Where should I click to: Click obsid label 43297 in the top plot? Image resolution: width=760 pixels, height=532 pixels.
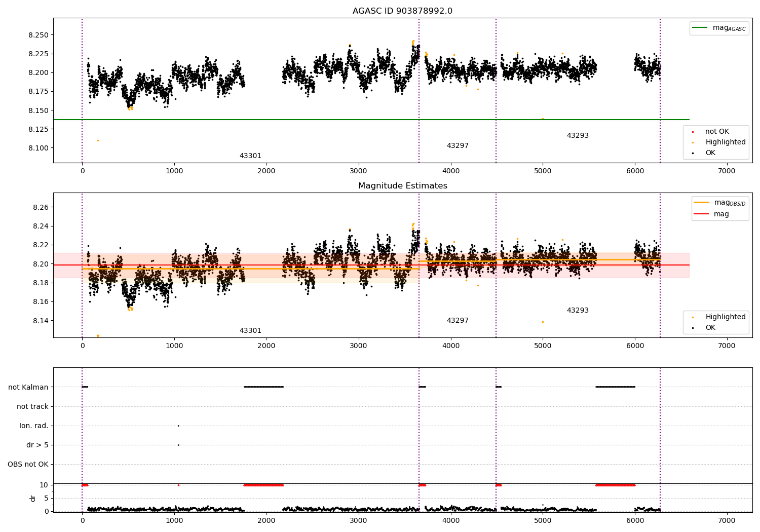coord(458,146)
